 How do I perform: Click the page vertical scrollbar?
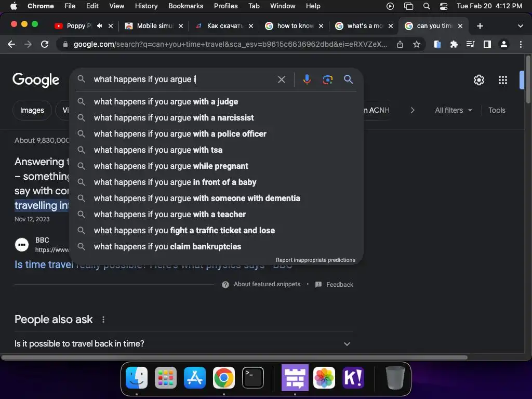(x=528, y=79)
